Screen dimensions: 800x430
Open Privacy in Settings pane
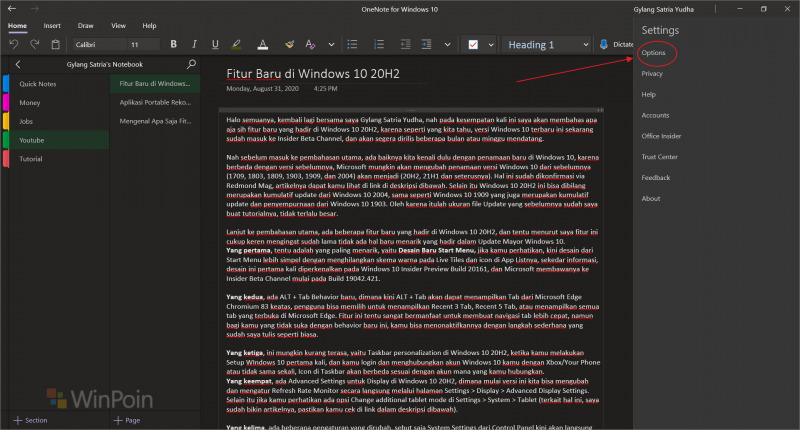(x=652, y=73)
